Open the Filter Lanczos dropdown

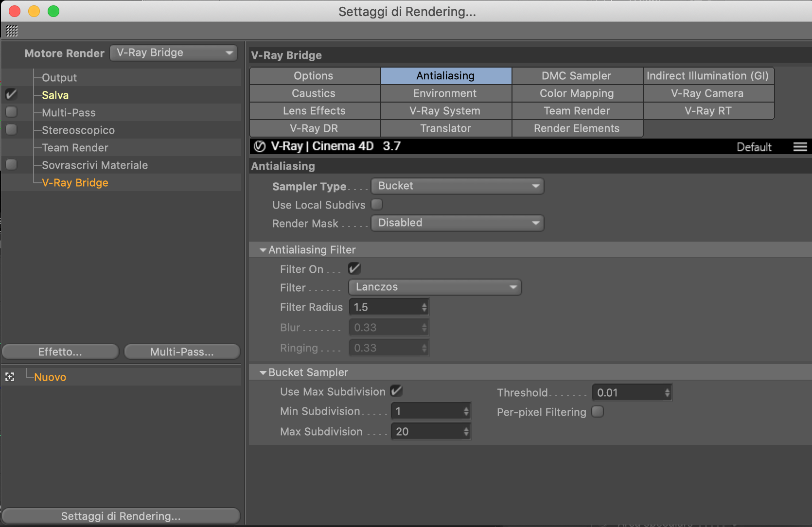point(435,287)
